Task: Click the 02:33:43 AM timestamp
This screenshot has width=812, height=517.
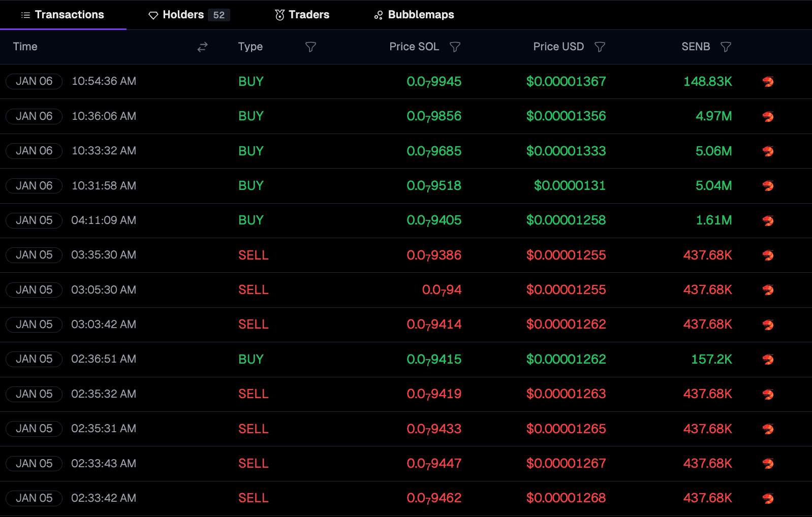Action: coord(104,464)
